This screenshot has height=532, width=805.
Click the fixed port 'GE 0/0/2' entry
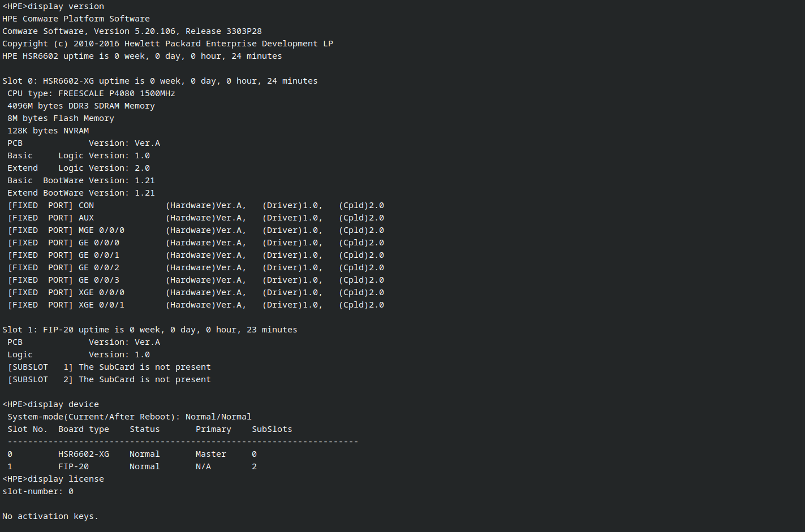99,267
